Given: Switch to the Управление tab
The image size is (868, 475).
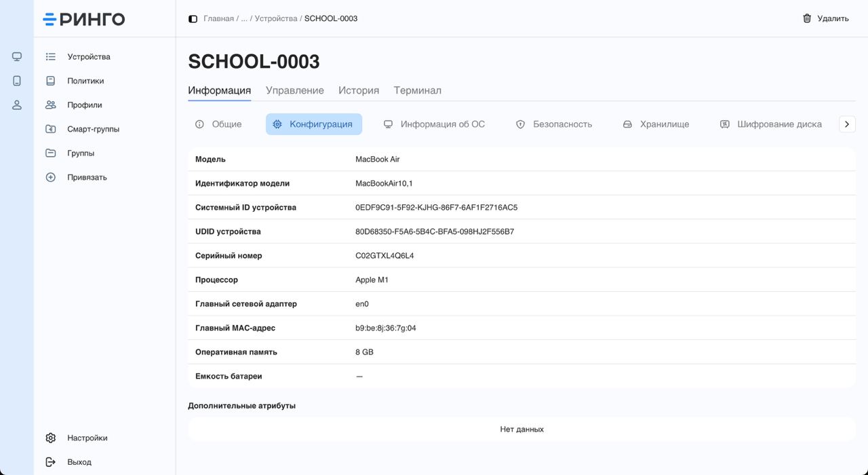Looking at the screenshot, I should 294,90.
